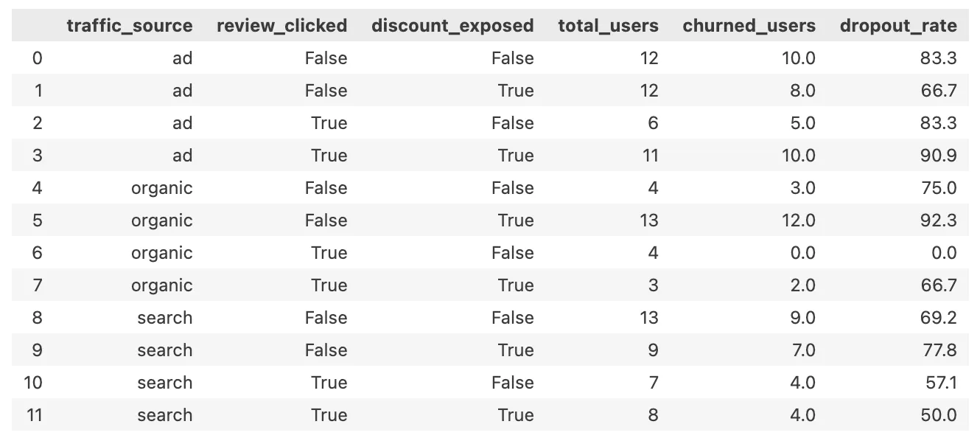The height and width of the screenshot is (441, 980).
Task: Select the dropout_rate column header
Action: (898, 26)
